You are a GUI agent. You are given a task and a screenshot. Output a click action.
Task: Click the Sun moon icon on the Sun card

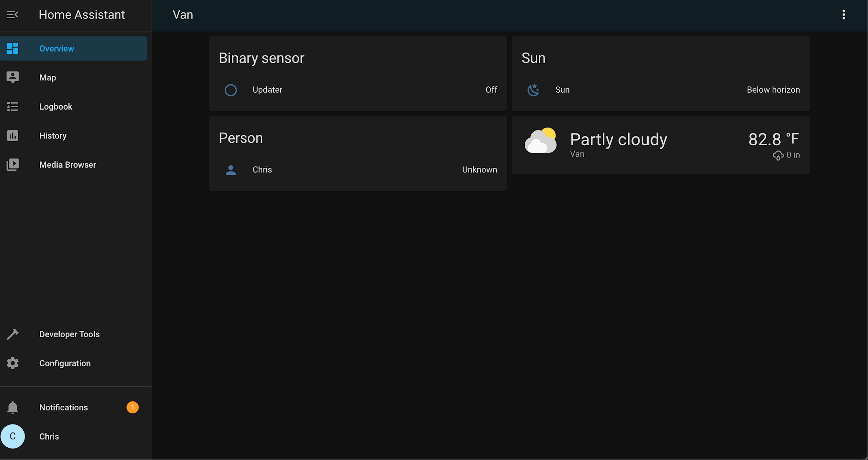pyautogui.click(x=533, y=90)
